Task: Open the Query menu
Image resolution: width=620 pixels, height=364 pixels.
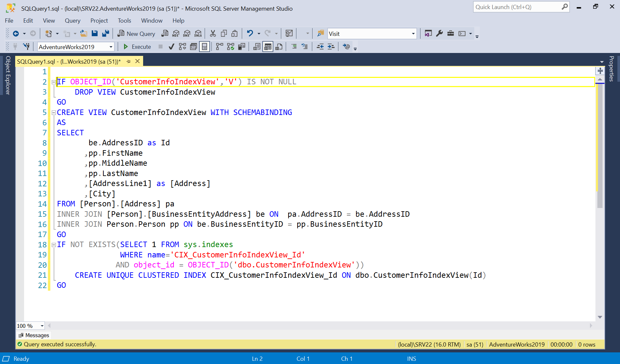Action: tap(72, 20)
